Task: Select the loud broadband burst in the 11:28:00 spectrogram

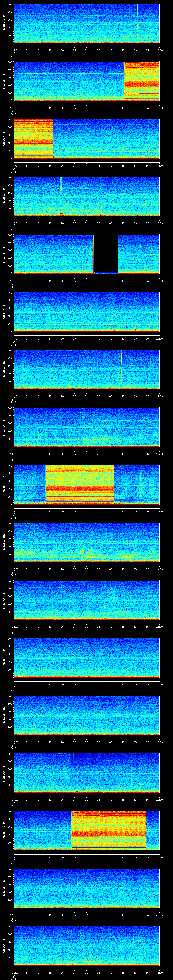Action: (109, 830)
